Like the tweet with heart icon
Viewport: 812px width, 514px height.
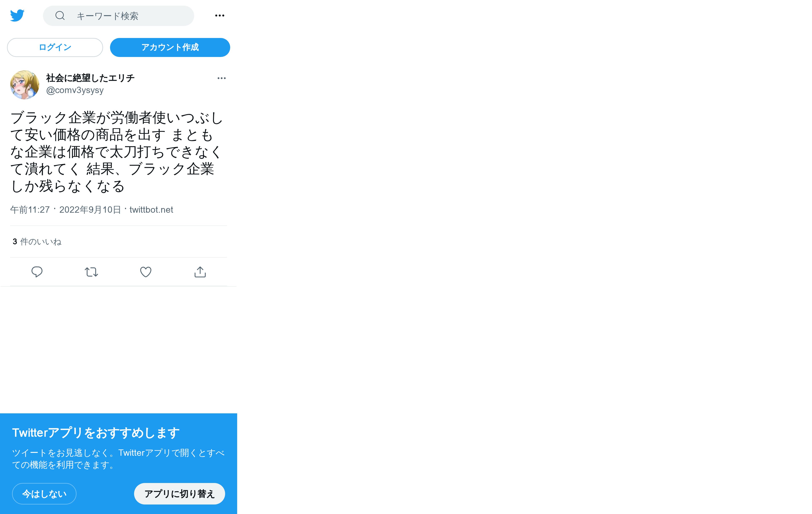click(146, 272)
